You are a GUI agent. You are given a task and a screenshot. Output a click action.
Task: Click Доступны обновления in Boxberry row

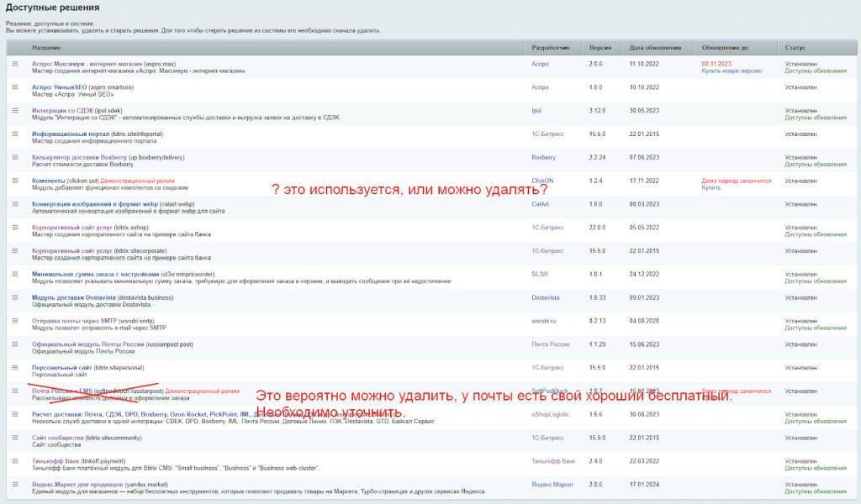(x=816, y=164)
